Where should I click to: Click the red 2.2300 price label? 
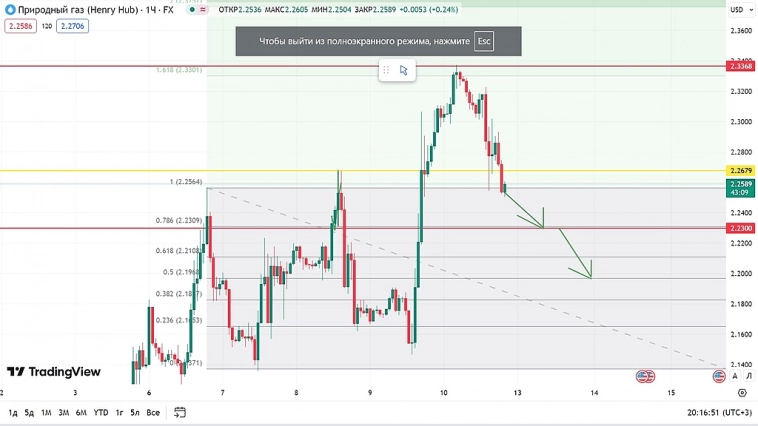point(741,228)
